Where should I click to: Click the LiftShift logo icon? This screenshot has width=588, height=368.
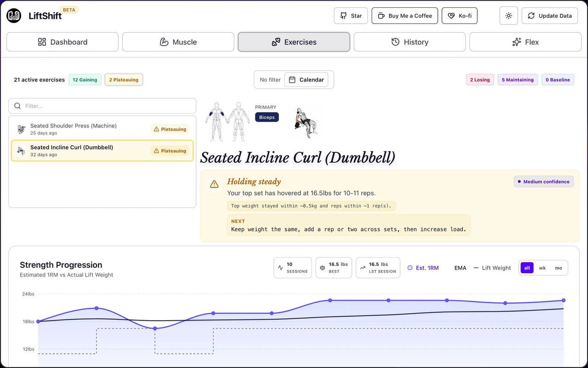coord(14,16)
